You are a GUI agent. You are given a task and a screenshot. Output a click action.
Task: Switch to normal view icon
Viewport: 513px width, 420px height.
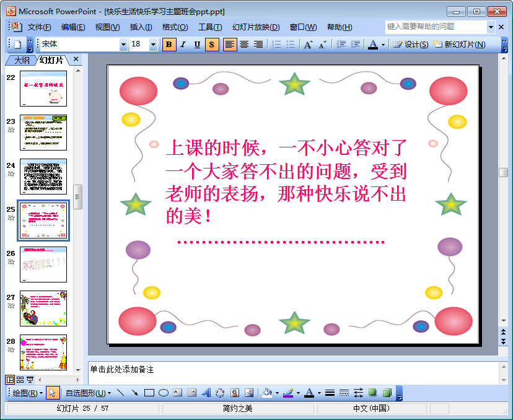click(x=11, y=380)
